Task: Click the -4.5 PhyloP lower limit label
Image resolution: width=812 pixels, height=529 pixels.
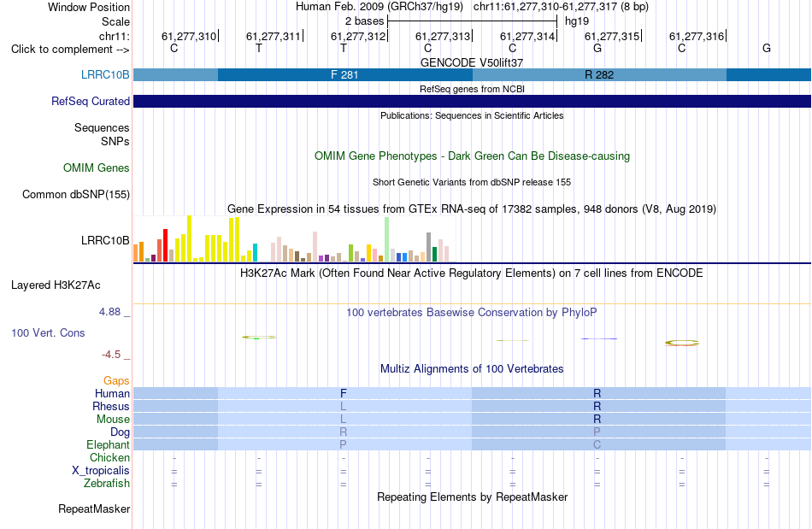Action: point(111,355)
